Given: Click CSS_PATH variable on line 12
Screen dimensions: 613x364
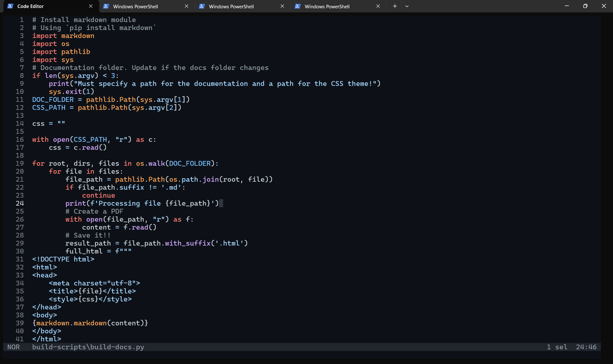Looking at the screenshot, I should click(49, 108).
